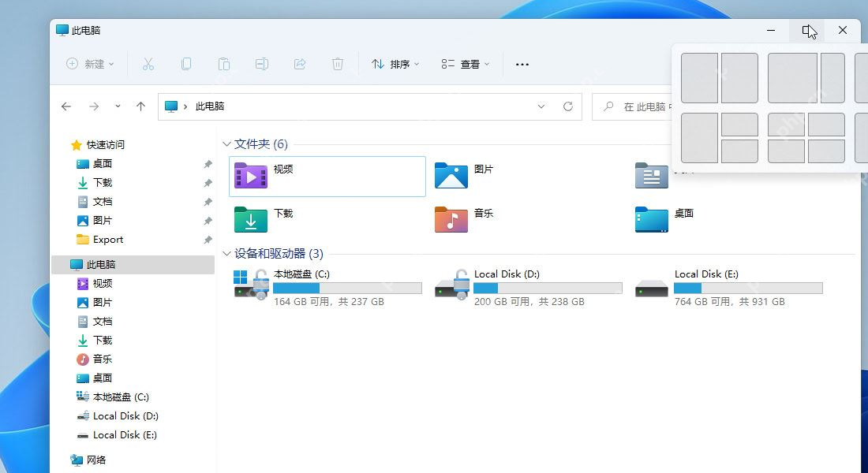
Task: Select 图片 under 快速访问
Action: coord(103,220)
